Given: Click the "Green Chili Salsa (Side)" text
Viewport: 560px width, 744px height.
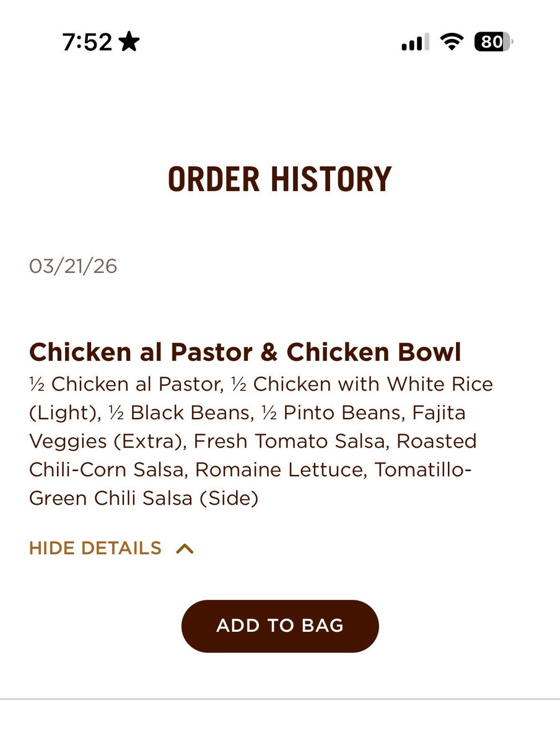Looking at the screenshot, I should (x=144, y=498).
